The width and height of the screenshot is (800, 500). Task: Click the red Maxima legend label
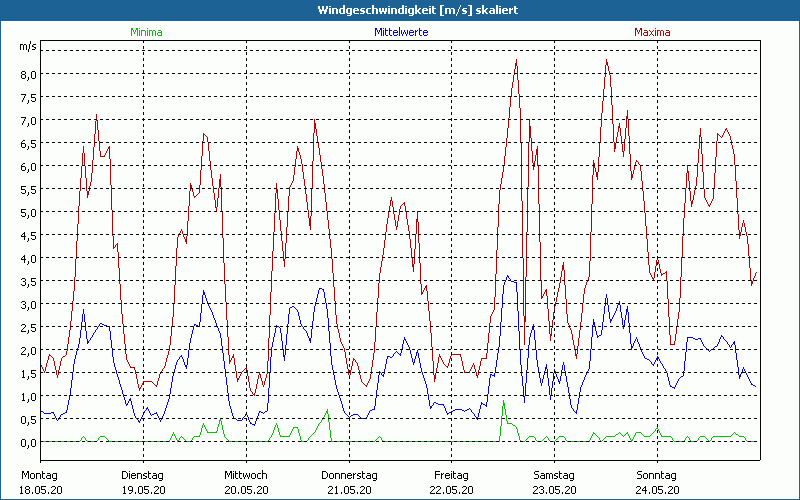(652, 32)
